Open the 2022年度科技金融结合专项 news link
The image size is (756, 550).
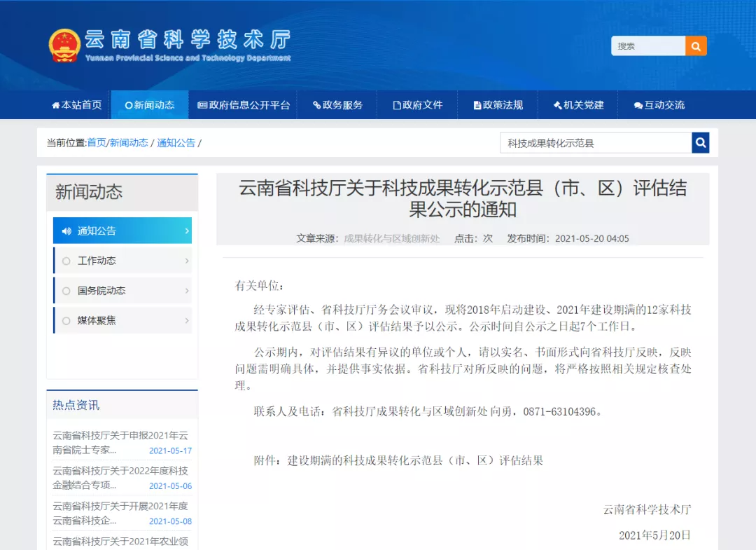(120, 478)
